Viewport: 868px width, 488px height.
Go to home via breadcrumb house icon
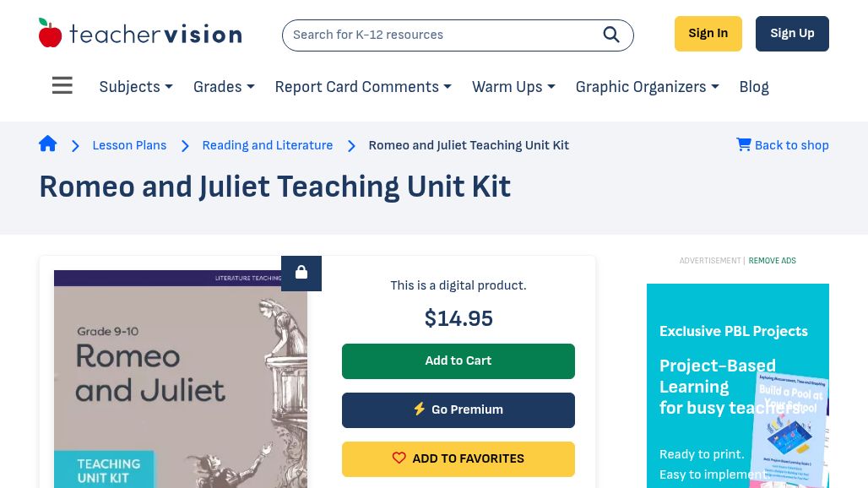[47, 144]
